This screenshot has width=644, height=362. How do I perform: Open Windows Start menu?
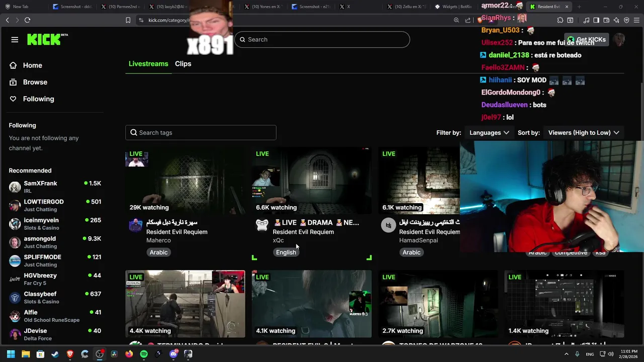click(x=11, y=354)
